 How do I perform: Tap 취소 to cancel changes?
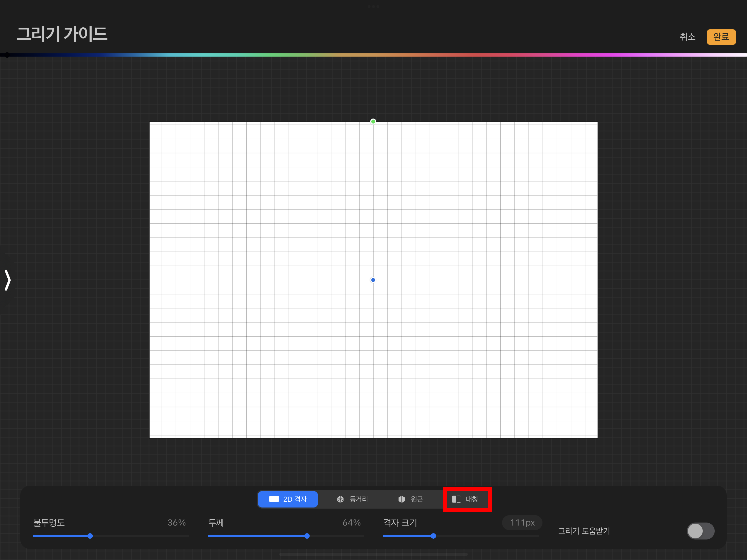coord(687,37)
